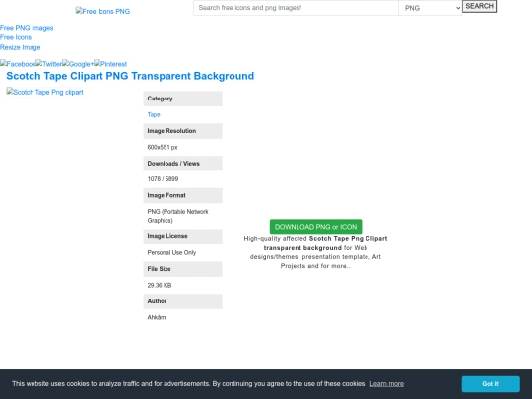
Task: Select the PNG (Portable Network Graphics) text
Action: 177,216
